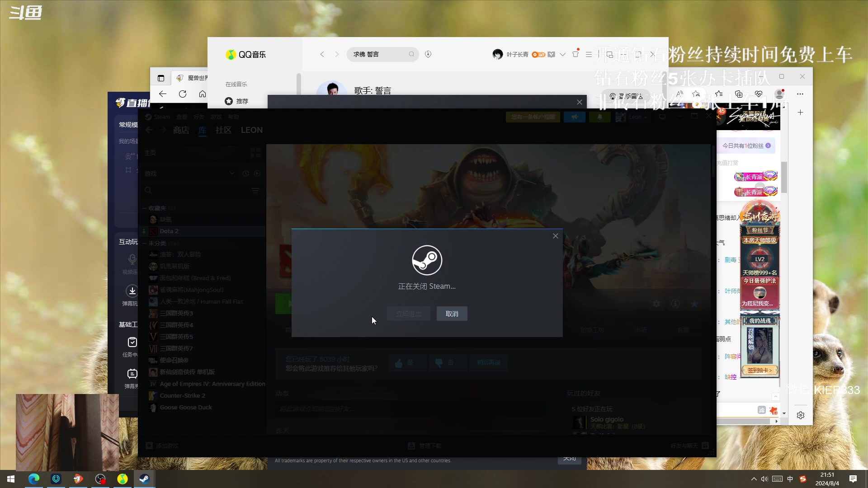
Task: Open Windows Start menu
Action: click(11, 479)
